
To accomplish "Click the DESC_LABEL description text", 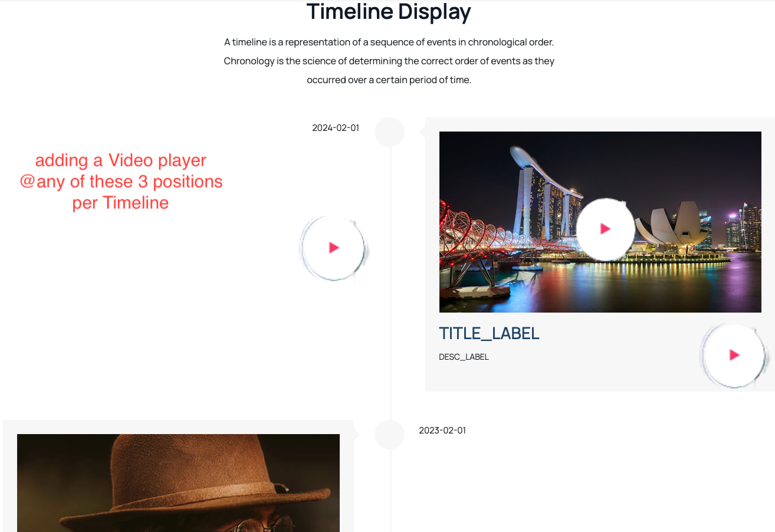I will pos(464,357).
